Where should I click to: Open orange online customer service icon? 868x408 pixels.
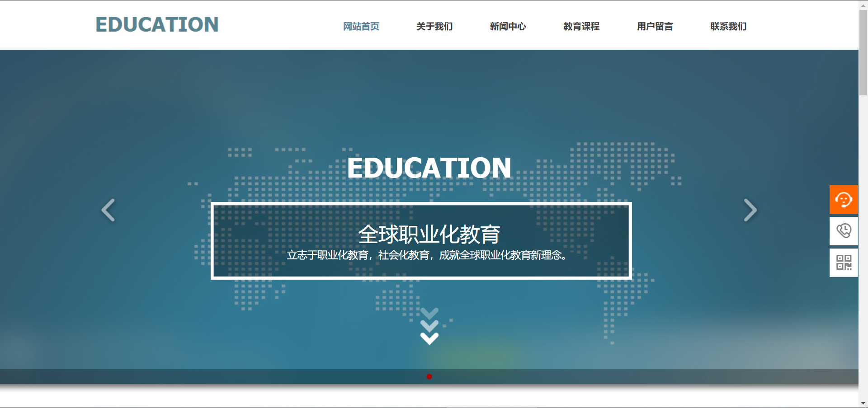point(843,199)
